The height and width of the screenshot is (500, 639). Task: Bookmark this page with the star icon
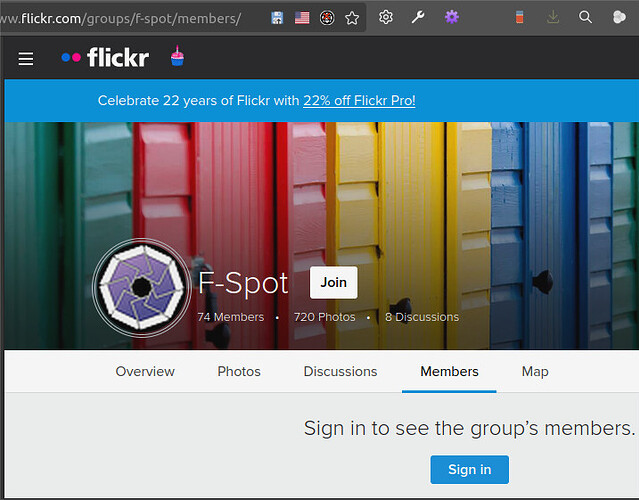tap(352, 18)
